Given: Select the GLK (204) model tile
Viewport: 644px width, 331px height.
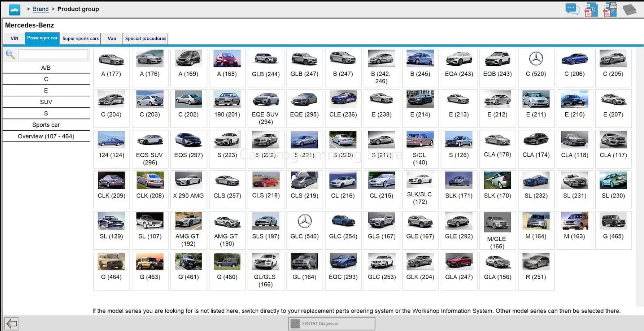Looking at the screenshot, I should click(420, 271).
